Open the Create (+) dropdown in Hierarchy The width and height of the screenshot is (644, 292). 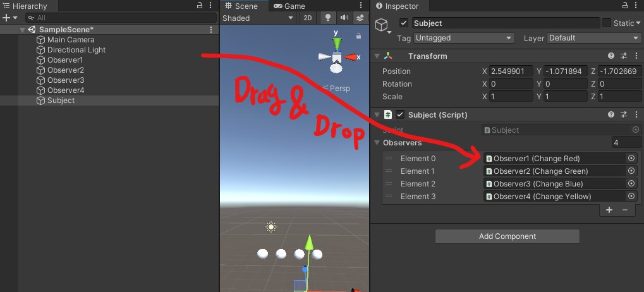pos(9,18)
